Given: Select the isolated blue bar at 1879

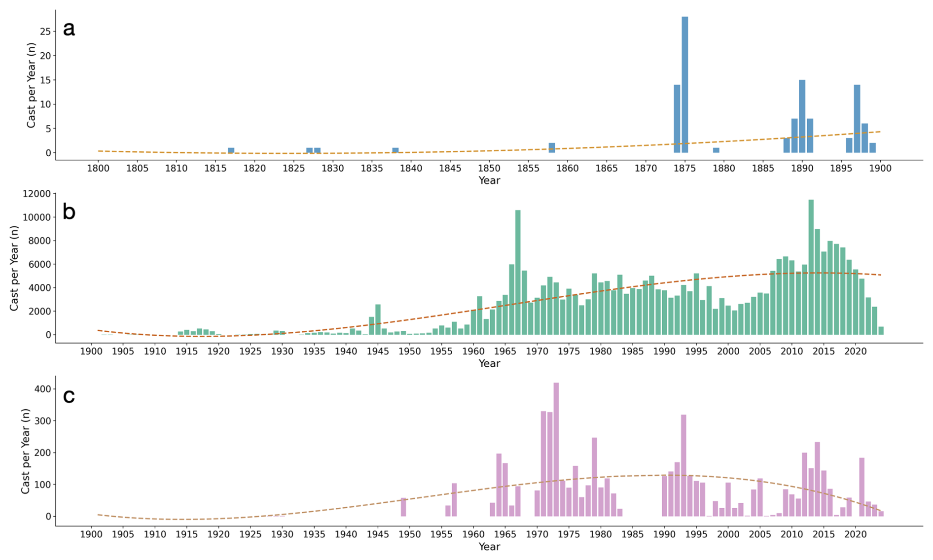Looking at the screenshot, I should coord(716,150).
